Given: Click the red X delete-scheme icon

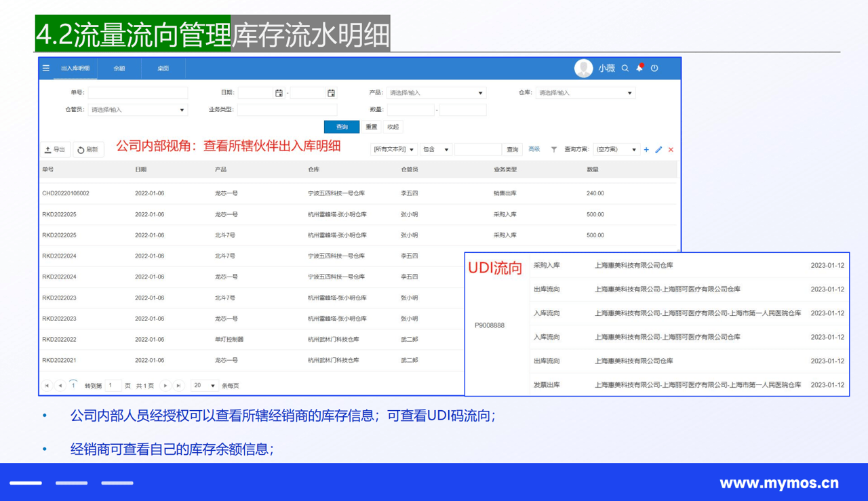Looking at the screenshot, I should 671,150.
